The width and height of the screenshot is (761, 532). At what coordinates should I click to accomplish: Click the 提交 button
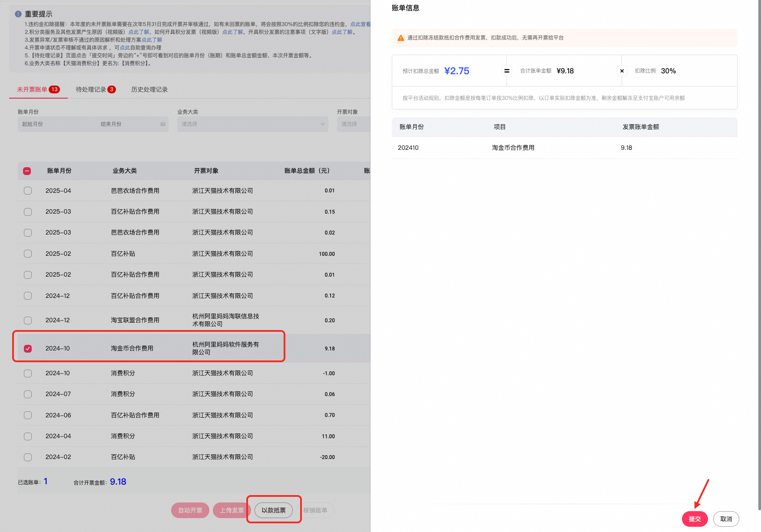pyautogui.click(x=695, y=519)
